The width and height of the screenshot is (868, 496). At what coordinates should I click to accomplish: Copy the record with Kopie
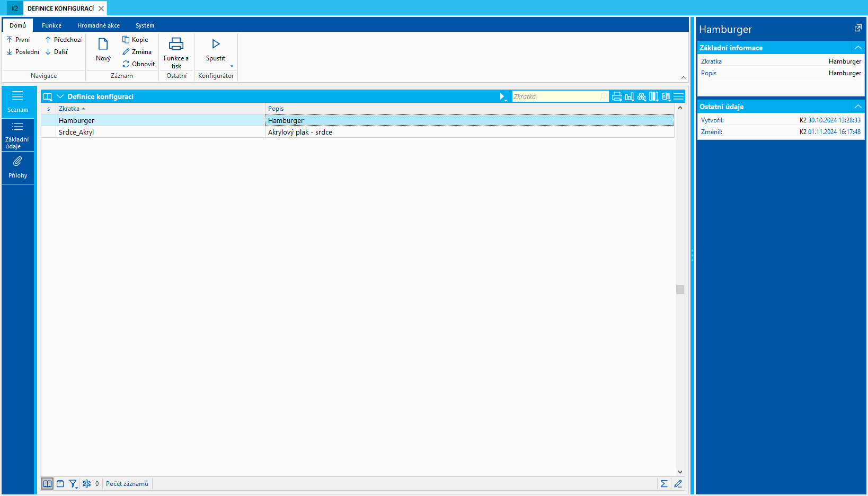[135, 40]
